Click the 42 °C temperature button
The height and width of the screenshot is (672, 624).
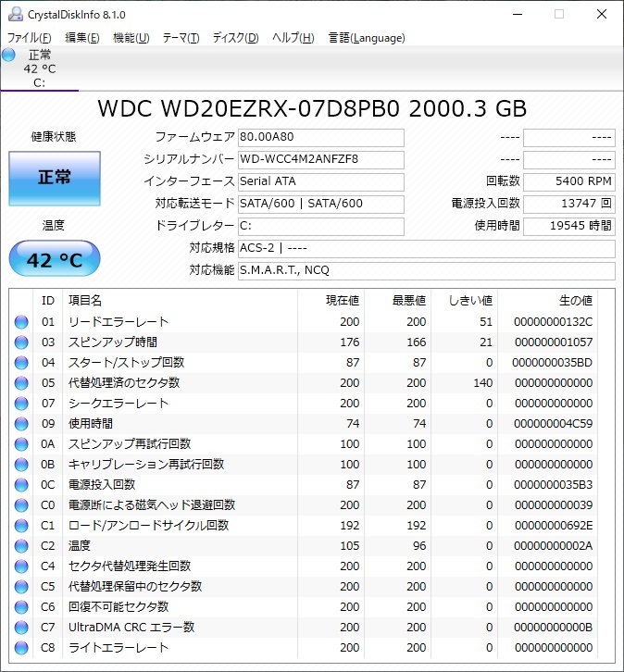55,258
